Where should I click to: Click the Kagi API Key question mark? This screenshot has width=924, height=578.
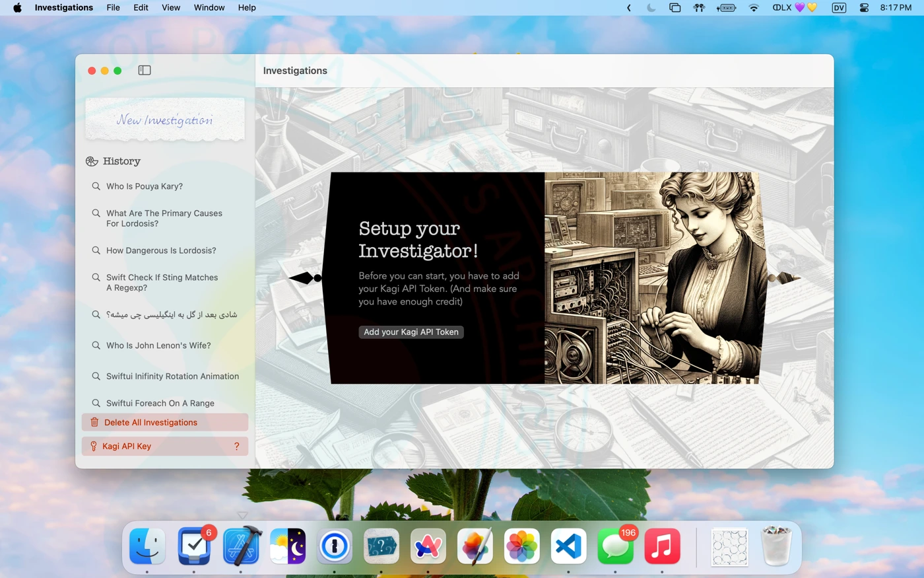point(236,446)
